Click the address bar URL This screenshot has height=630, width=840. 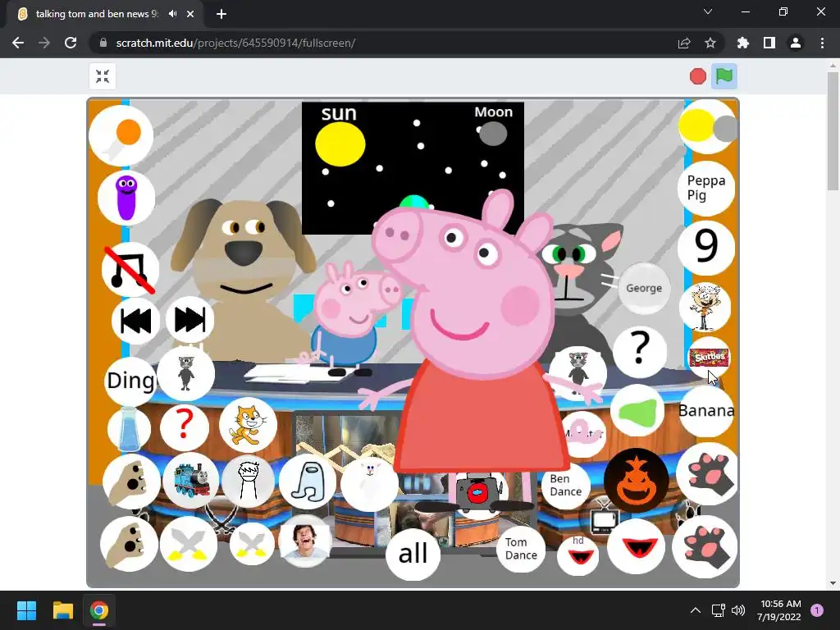[235, 43]
